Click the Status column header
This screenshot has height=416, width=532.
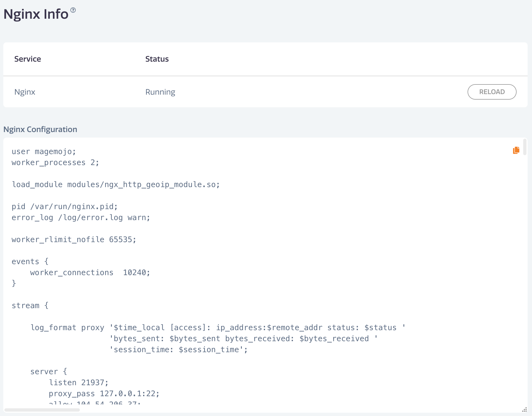(x=157, y=59)
